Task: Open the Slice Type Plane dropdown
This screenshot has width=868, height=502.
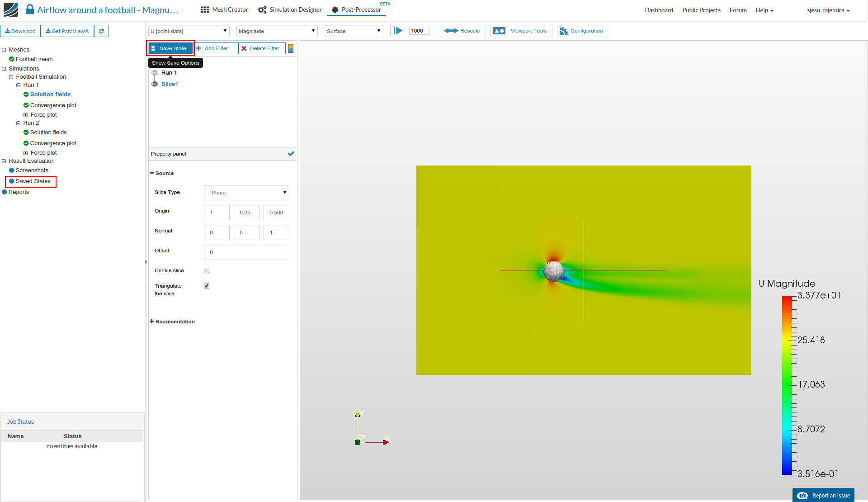Action: (246, 193)
